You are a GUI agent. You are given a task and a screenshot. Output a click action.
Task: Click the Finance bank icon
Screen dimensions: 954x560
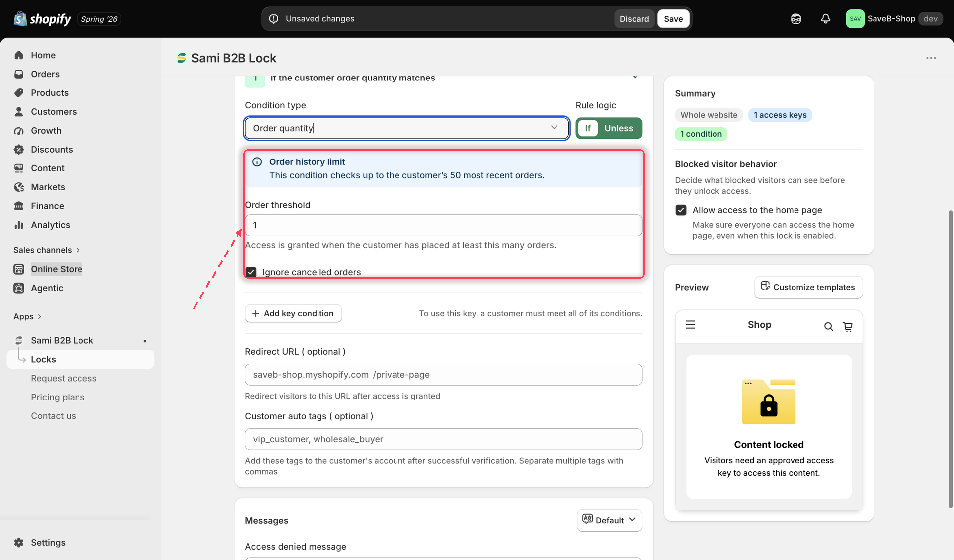tap(19, 206)
